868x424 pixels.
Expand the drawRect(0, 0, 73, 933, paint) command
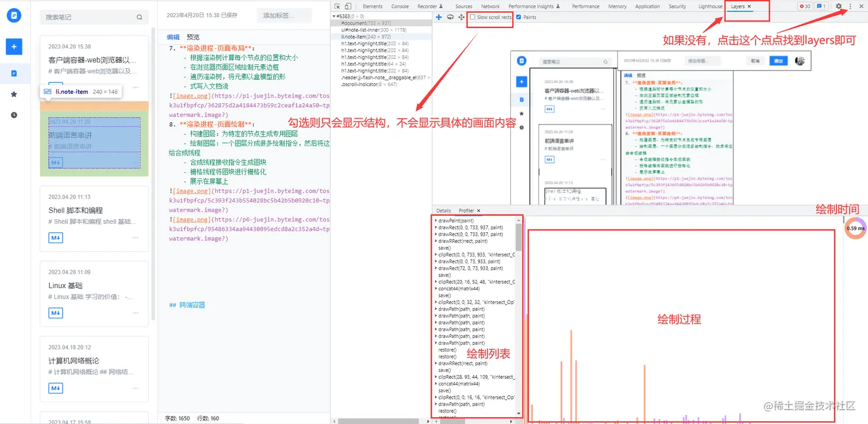click(x=436, y=262)
